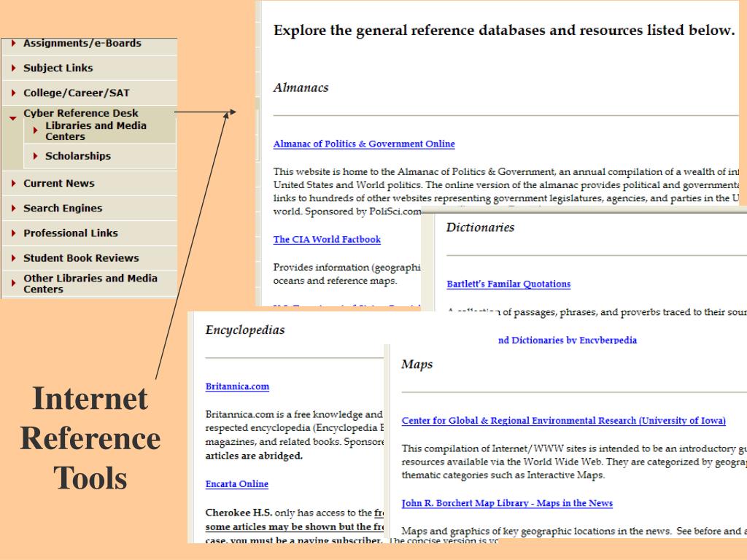Open Dictionaries by Encyberpedia link
The width and height of the screenshot is (747, 560).
(x=568, y=340)
